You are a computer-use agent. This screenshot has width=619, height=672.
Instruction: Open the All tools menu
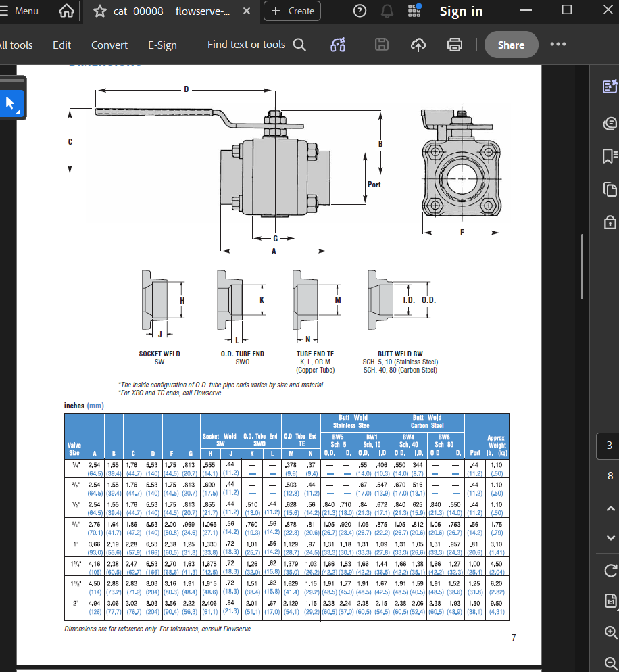pos(16,45)
